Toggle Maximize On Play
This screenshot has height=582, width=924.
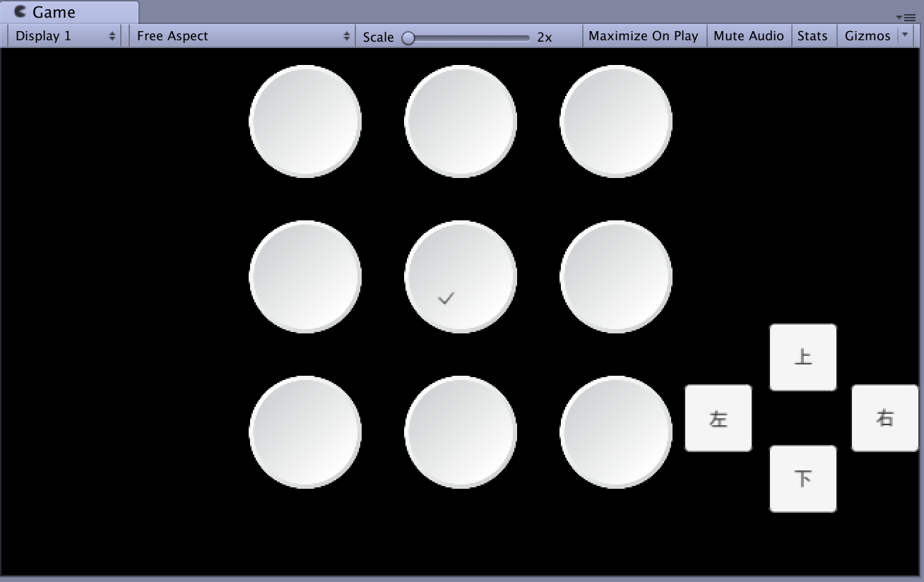pos(643,35)
